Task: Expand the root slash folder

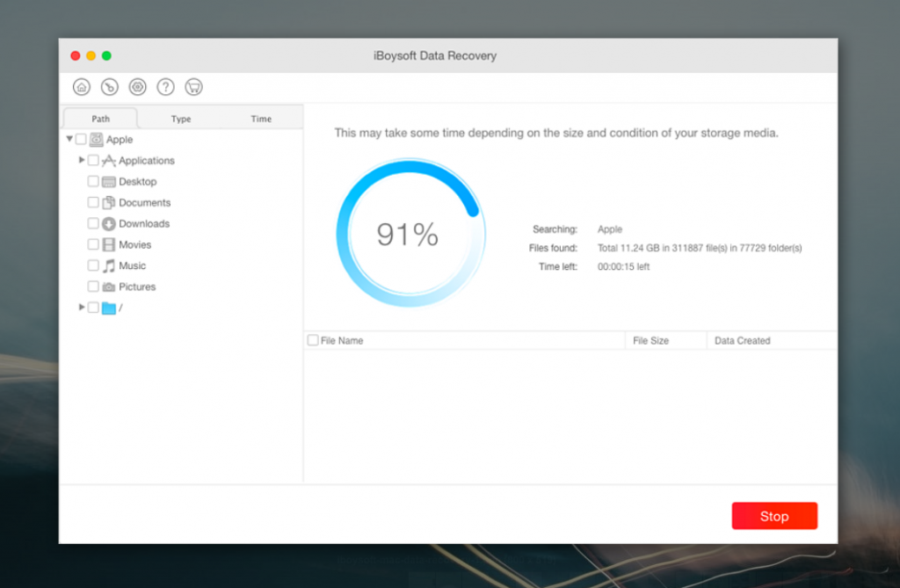Action: tap(82, 308)
